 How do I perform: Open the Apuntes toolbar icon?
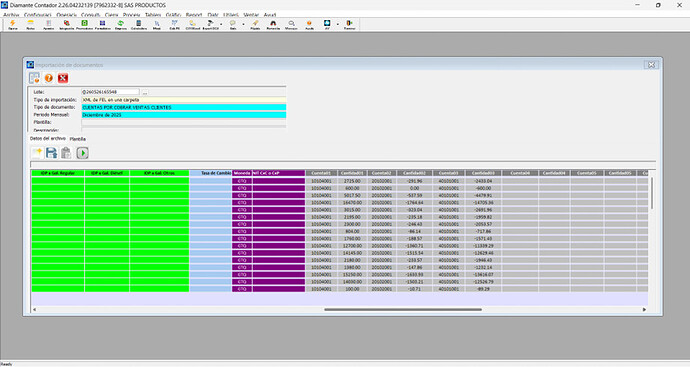[48, 23]
